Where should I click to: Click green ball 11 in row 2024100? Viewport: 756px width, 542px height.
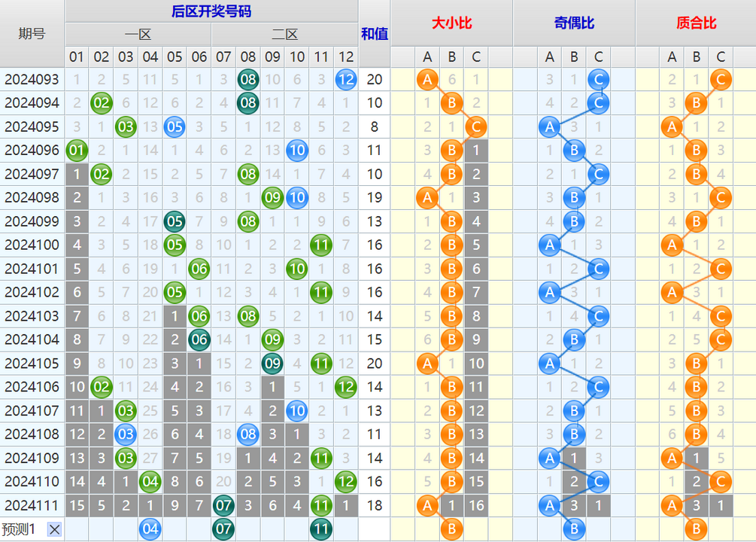coord(322,245)
